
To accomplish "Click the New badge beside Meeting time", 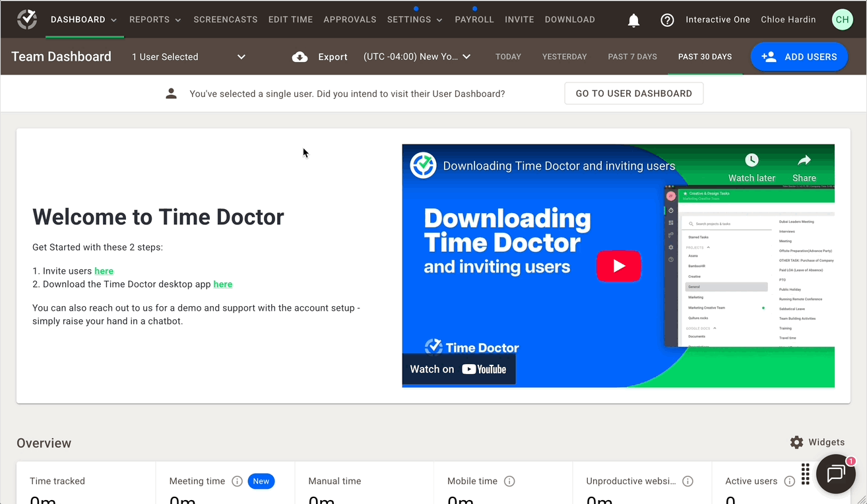I will [261, 481].
